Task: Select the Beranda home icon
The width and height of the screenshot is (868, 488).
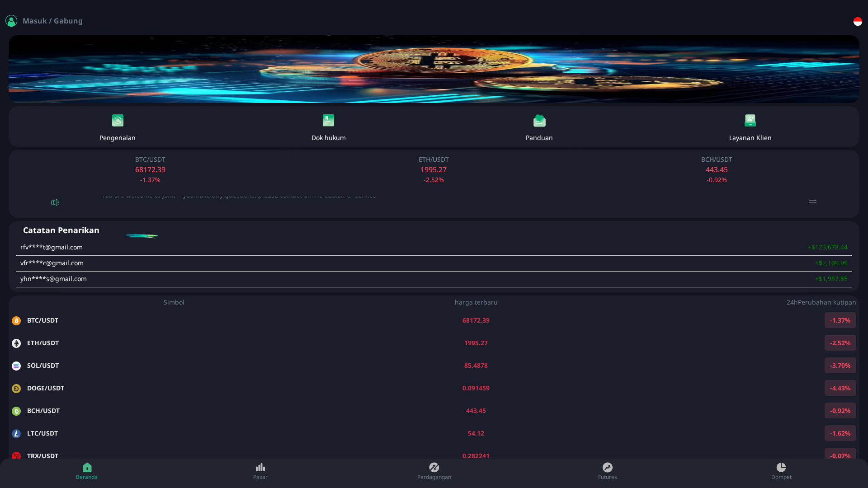Action: 87,468
